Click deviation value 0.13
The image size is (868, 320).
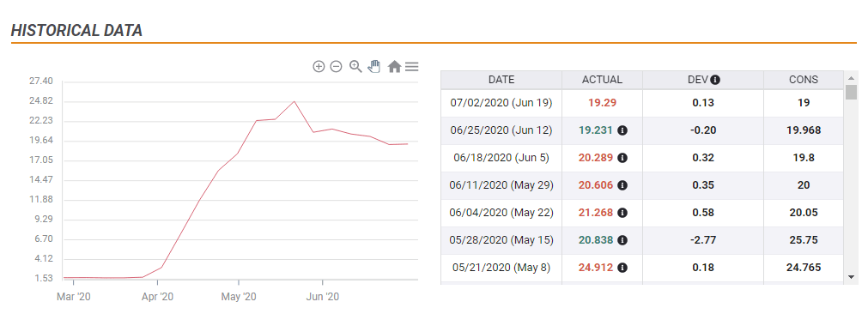703,103
